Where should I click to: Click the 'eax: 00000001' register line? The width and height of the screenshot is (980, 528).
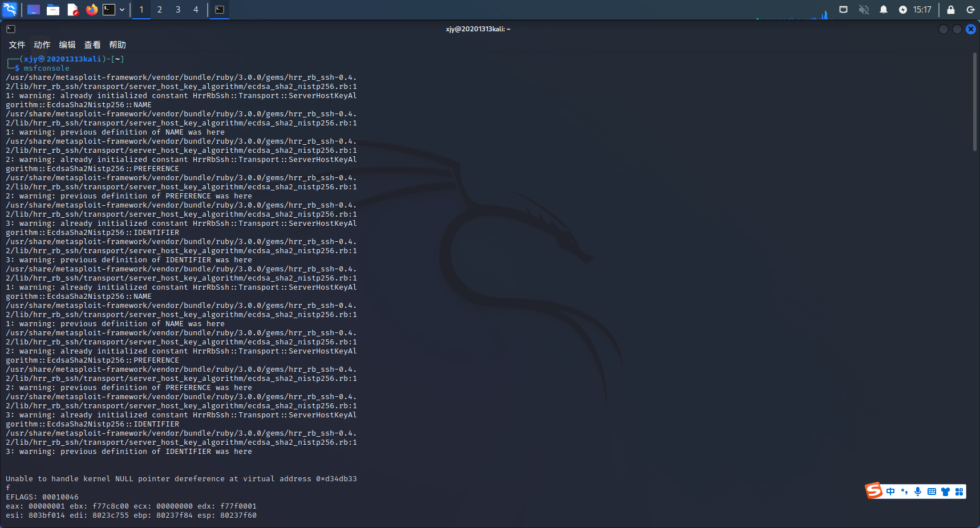tap(131, 506)
